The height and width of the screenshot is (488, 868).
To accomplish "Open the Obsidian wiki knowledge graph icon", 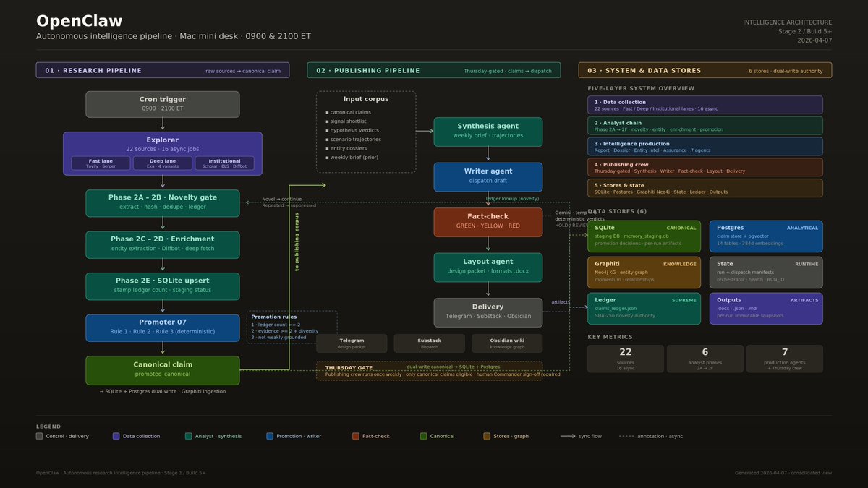I will [508, 342].
